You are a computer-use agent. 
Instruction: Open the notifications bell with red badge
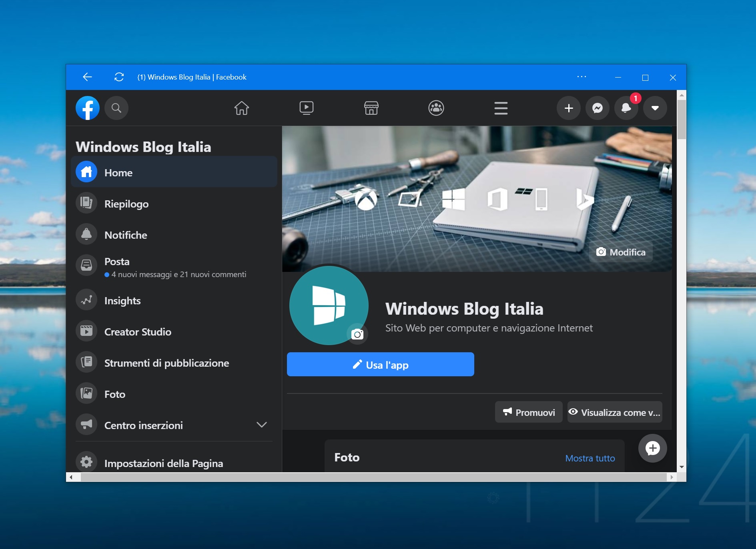(626, 108)
